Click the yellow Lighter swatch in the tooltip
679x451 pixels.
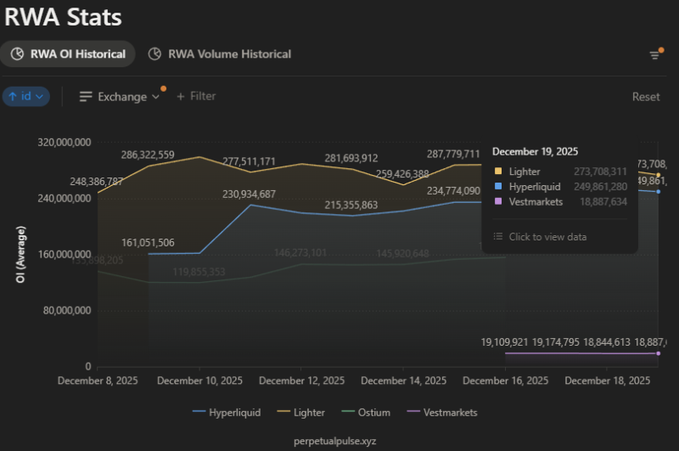pos(498,172)
